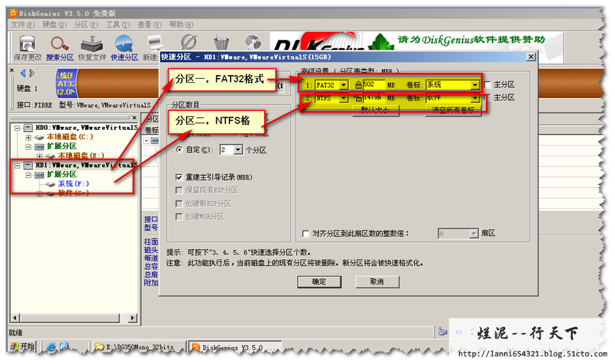Click the 取消 button to cancel
The image size is (615, 364).
(x=377, y=282)
